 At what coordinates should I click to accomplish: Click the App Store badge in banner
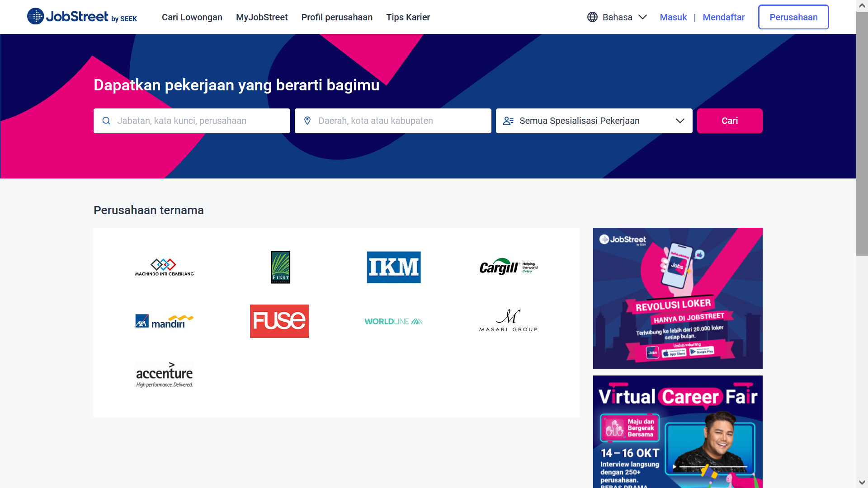(x=674, y=353)
